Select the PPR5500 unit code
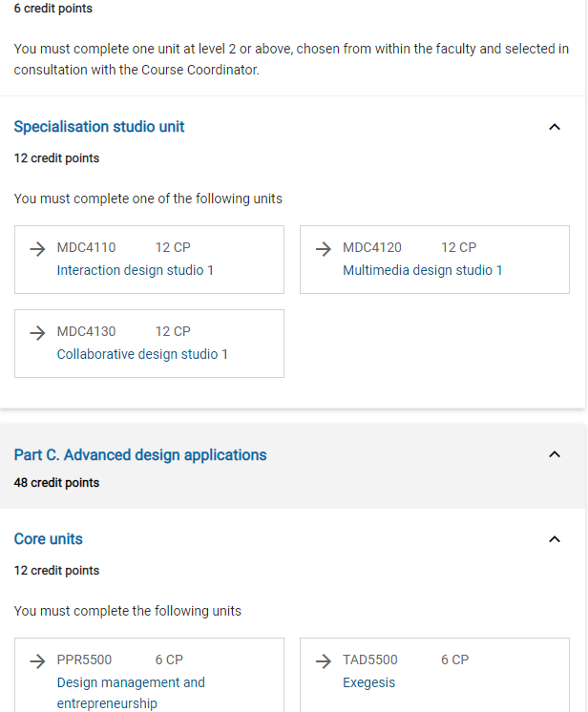588x712 pixels. [84, 660]
